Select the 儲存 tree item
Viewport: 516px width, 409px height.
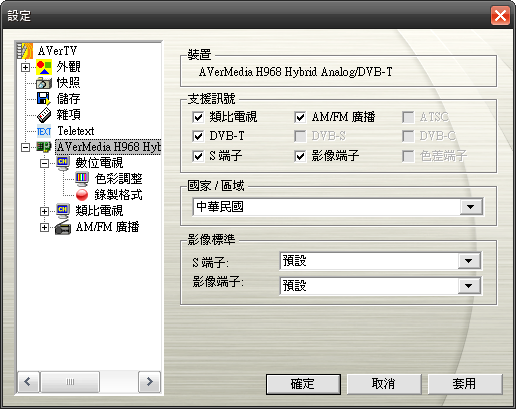pos(68,99)
